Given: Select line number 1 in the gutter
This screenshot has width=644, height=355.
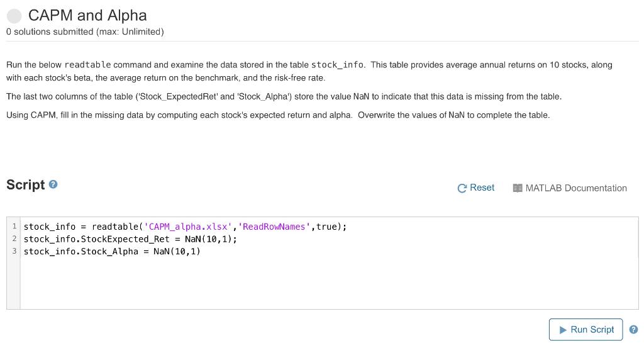Looking at the screenshot, I should pos(14,227).
